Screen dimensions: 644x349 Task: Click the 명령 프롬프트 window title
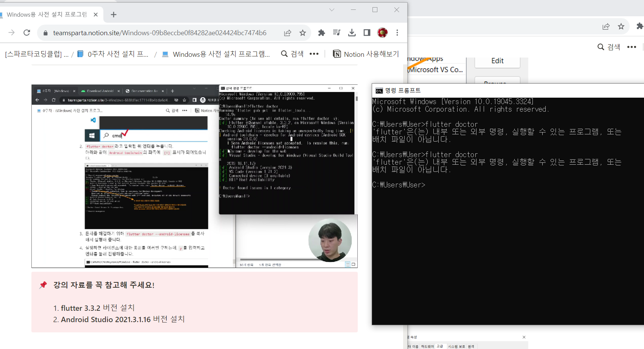(403, 90)
